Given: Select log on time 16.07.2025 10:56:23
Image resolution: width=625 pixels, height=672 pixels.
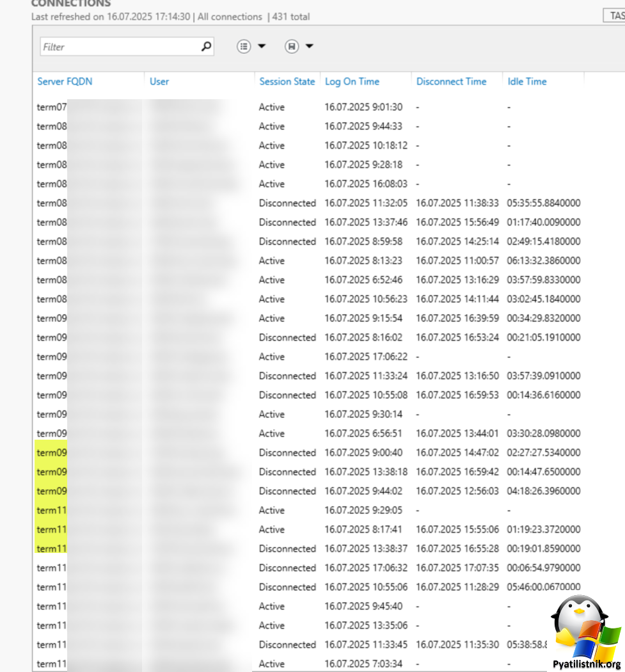Looking at the screenshot, I should pyautogui.click(x=366, y=299).
